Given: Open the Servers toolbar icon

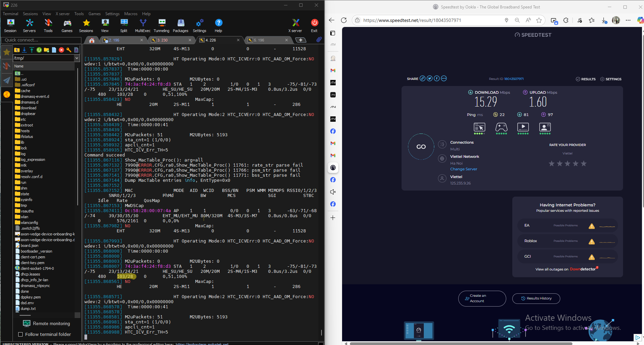Looking at the screenshot, I should point(29,26).
